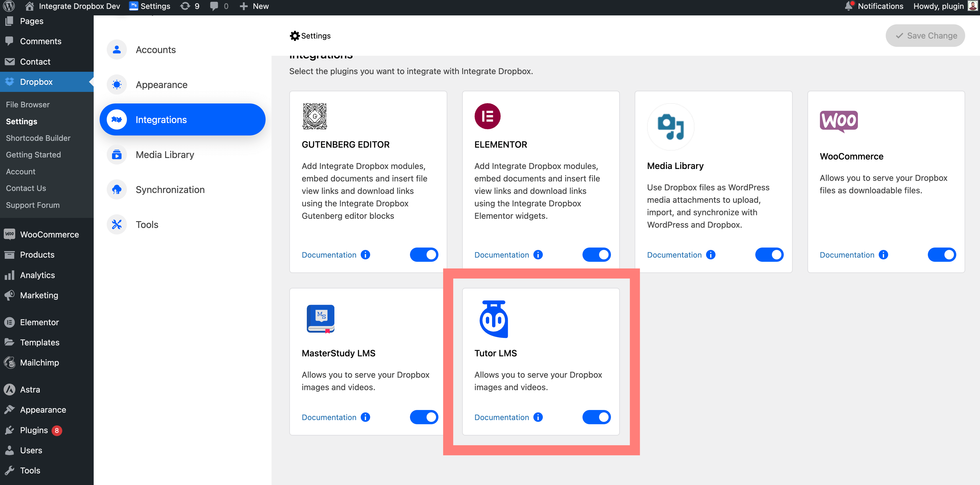Viewport: 980px width, 485px height.
Task: Open the Accounts settings tab
Action: tap(183, 50)
